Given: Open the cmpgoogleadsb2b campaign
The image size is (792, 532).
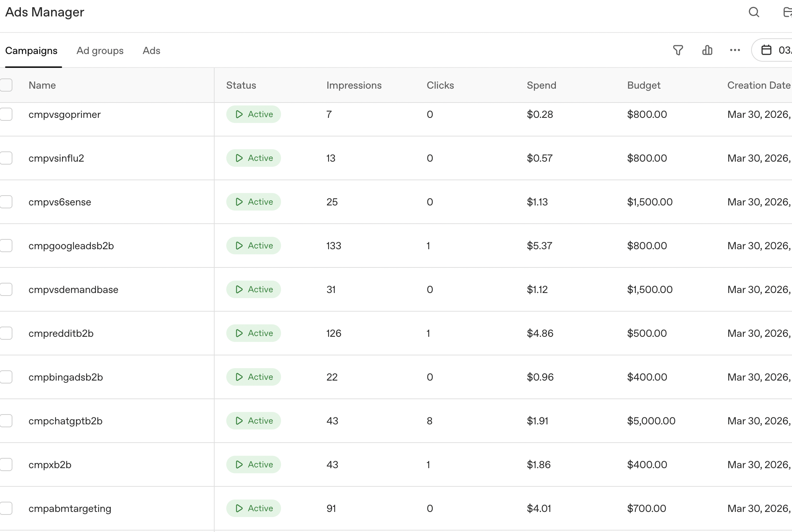Looking at the screenshot, I should pyautogui.click(x=71, y=246).
